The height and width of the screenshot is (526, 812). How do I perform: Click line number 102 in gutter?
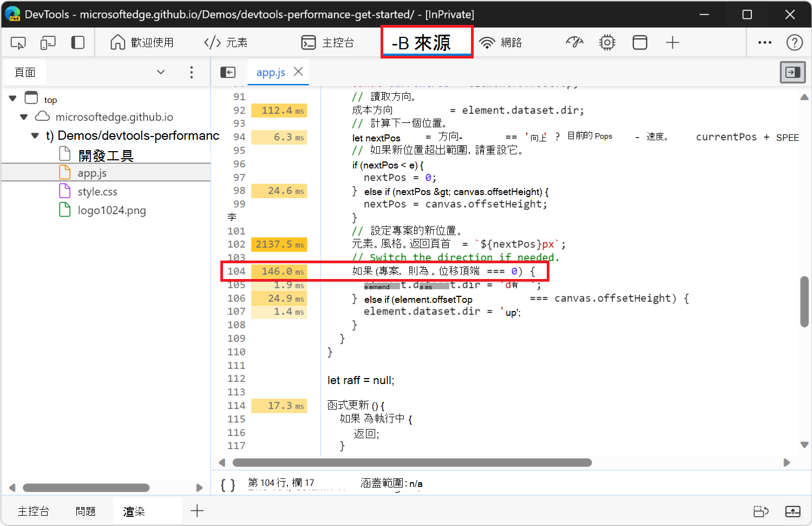coord(236,244)
